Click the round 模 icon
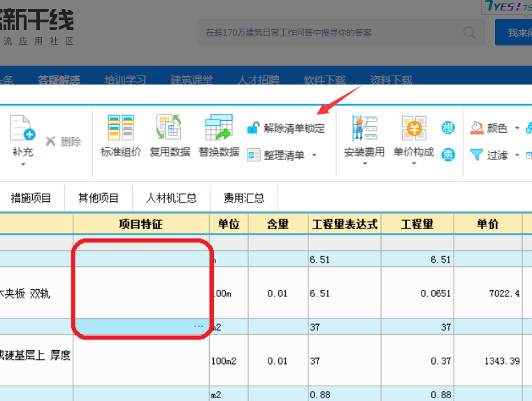 [x=448, y=128]
